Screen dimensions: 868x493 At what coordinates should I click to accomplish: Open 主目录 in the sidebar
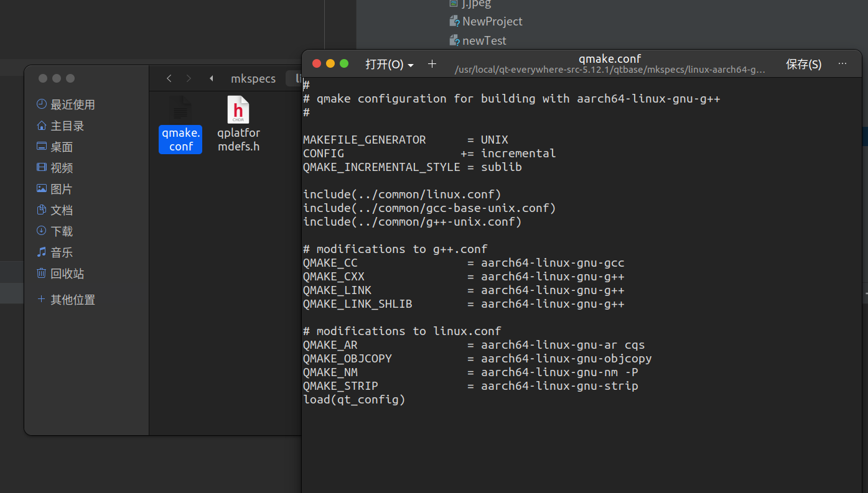(x=60, y=126)
